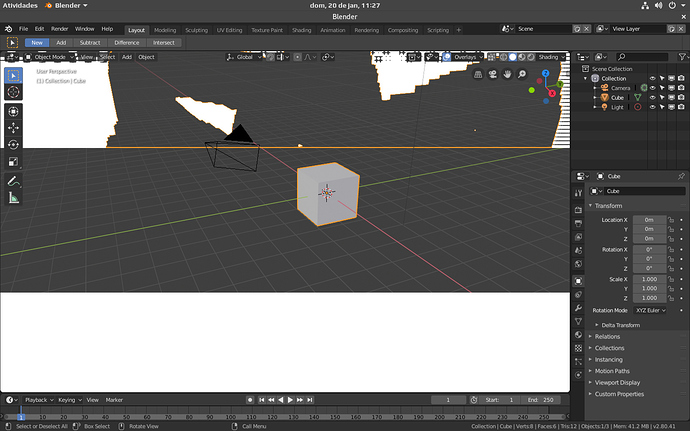Click the timeline play forward button
Viewport: 690px width, 431px height.
pos(290,400)
